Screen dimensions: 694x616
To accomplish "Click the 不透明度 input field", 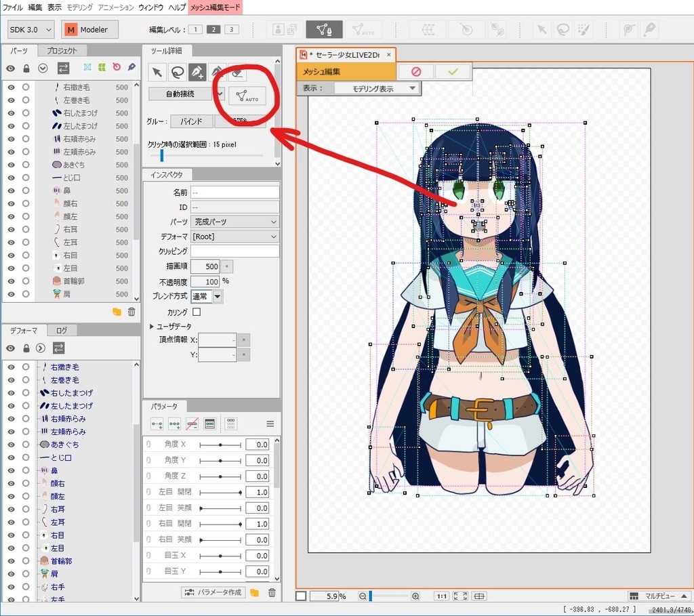I will click(x=205, y=282).
